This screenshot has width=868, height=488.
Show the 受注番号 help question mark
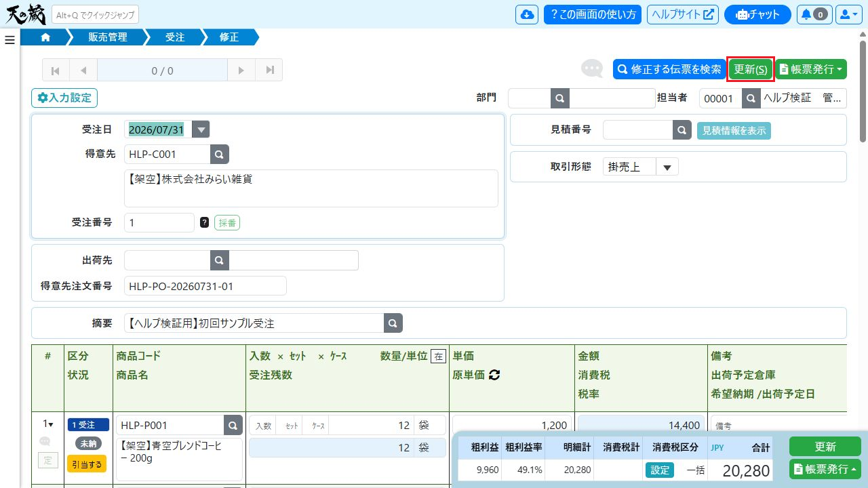pyautogui.click(x=204, y=222)
